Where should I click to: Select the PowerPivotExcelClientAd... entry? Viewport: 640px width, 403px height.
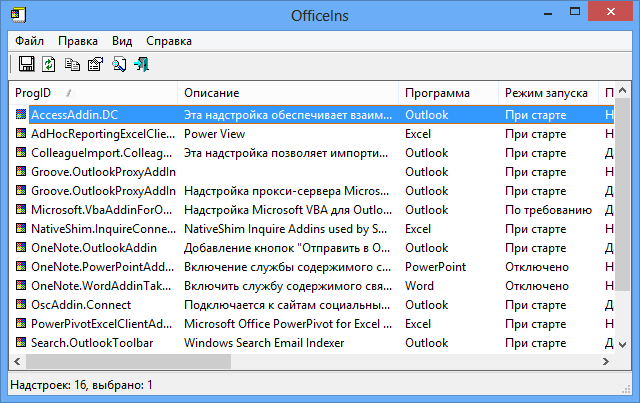[x=102, y=324]
